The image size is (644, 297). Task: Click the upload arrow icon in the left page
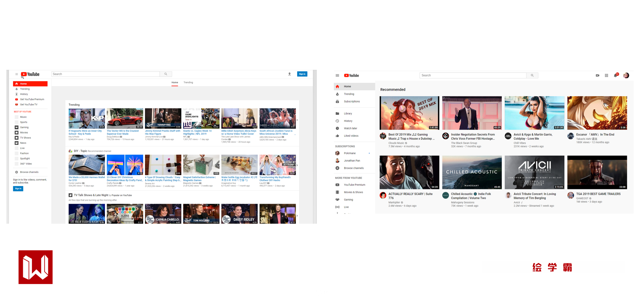point(289,74)
